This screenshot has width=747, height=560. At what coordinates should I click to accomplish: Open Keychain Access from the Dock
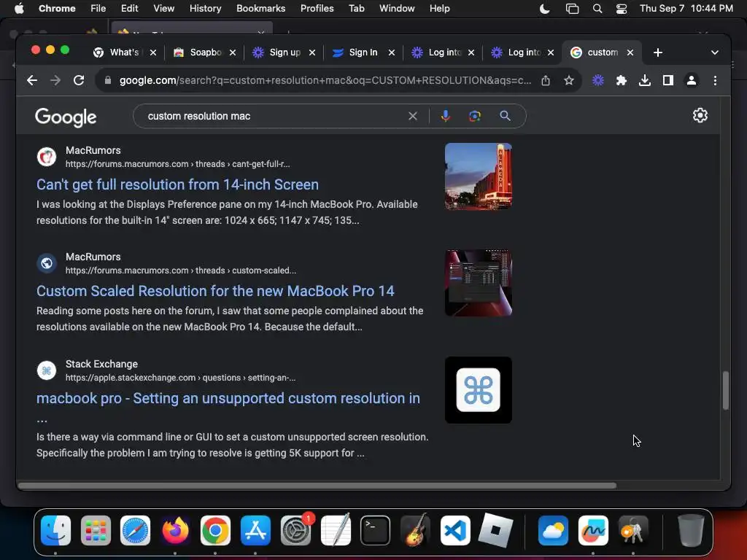coord(633,530)
